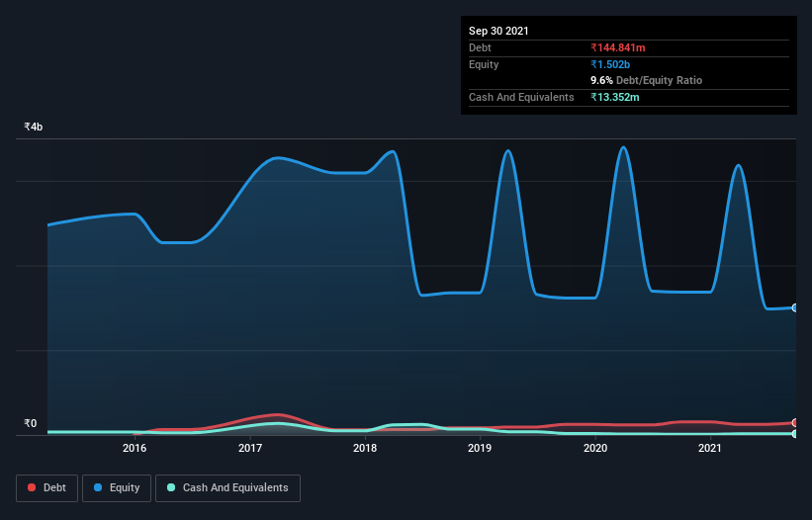Click the ₹144.841m debt value
The width and height of the screenshot is (812, 520).
pyautogui.click(x=618, y=47)
